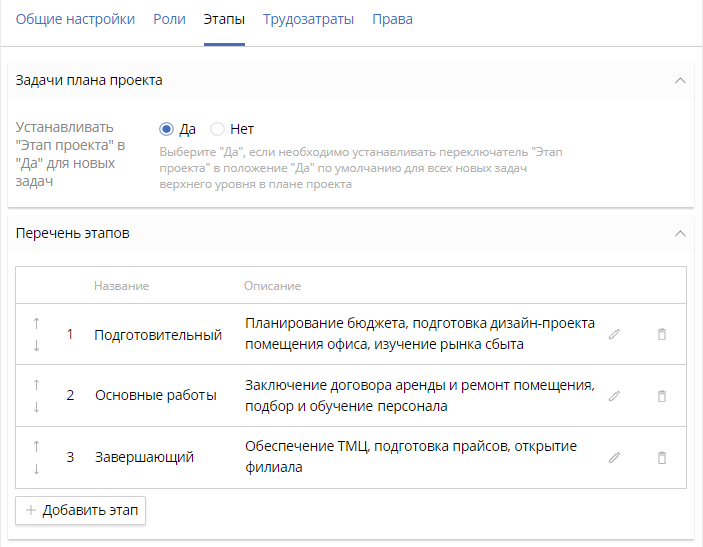Click the Добавить этап button

coord(81,510)
